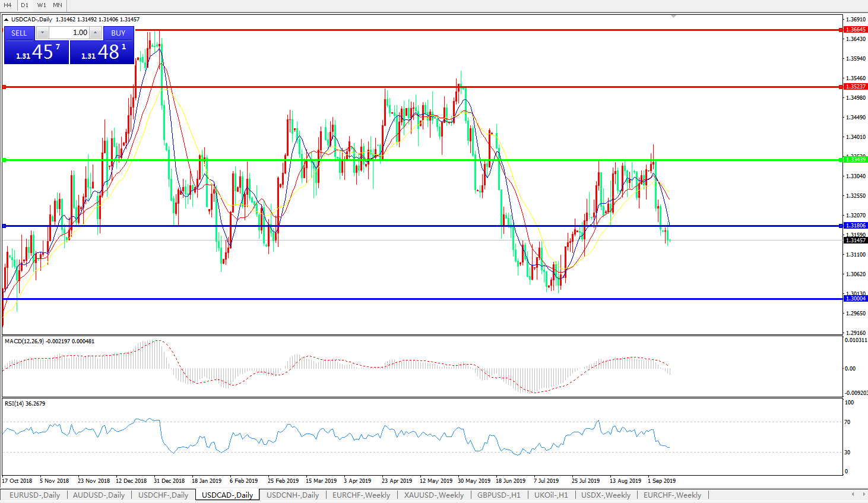This screenshot has width=868, height=503.
Task: Toggle the D1 daily timeframe
Action: click(24, 5)
